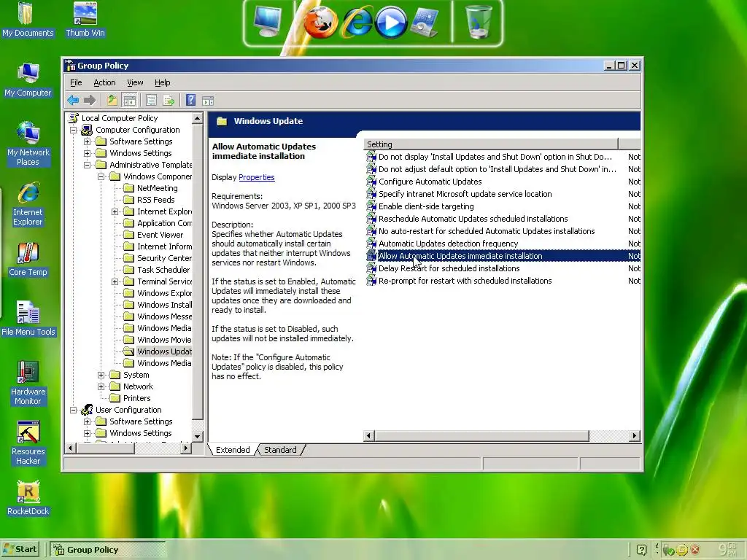Image resolution: width=747 pixels, height=560 pixels.
Task: Expand Windows Settings under Computer Configuration
Action: [x=88, y=153]
